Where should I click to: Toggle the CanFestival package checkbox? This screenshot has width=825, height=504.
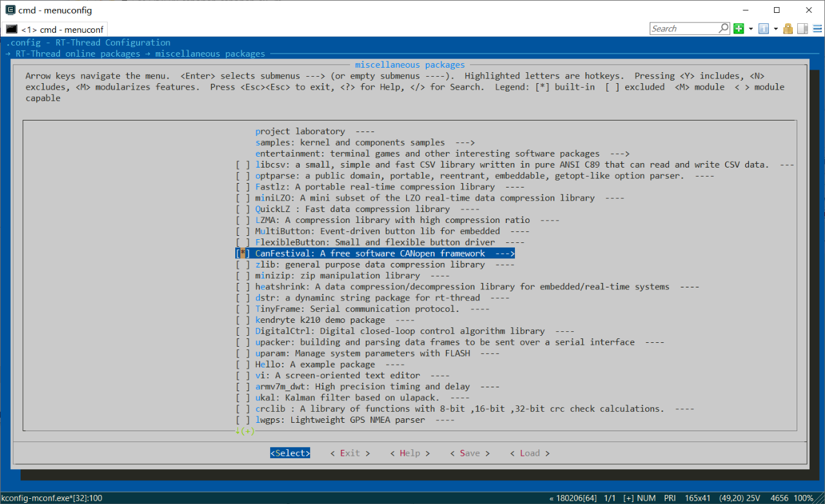(243, 253)
